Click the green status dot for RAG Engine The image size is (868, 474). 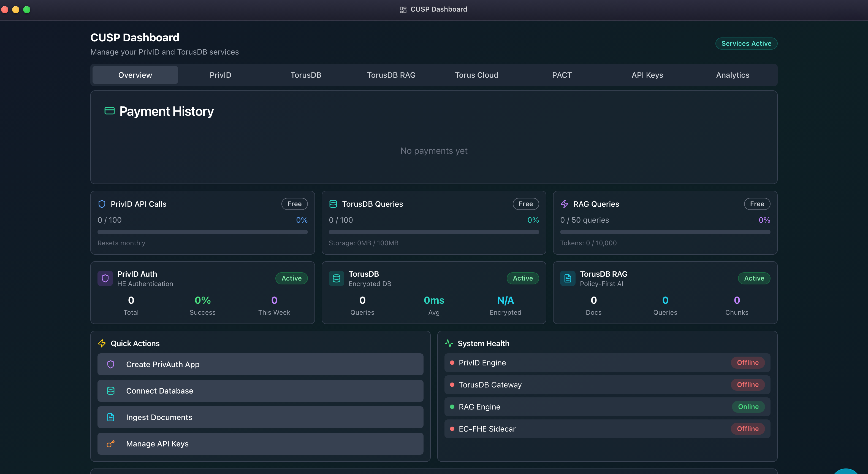452,407
